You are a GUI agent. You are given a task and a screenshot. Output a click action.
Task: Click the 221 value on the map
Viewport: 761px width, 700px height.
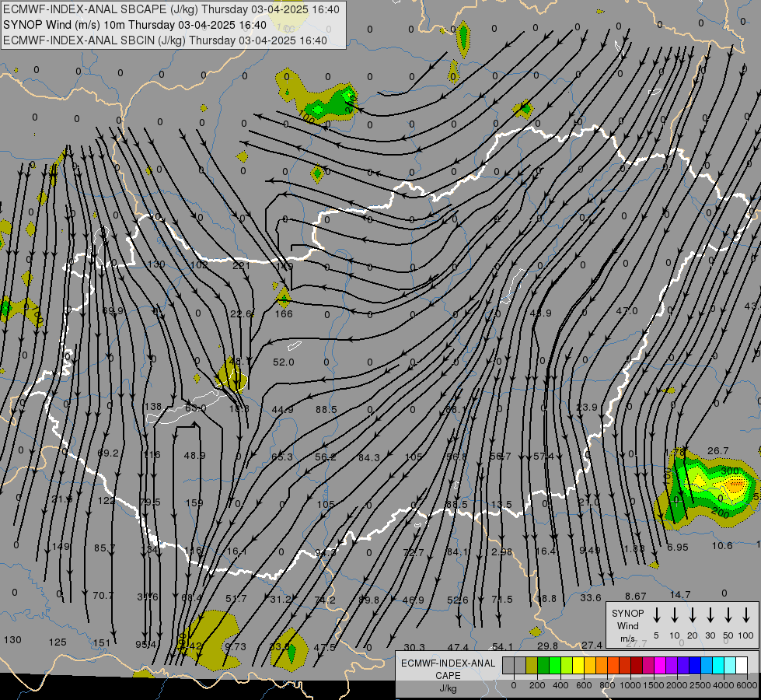coord(241,265)
